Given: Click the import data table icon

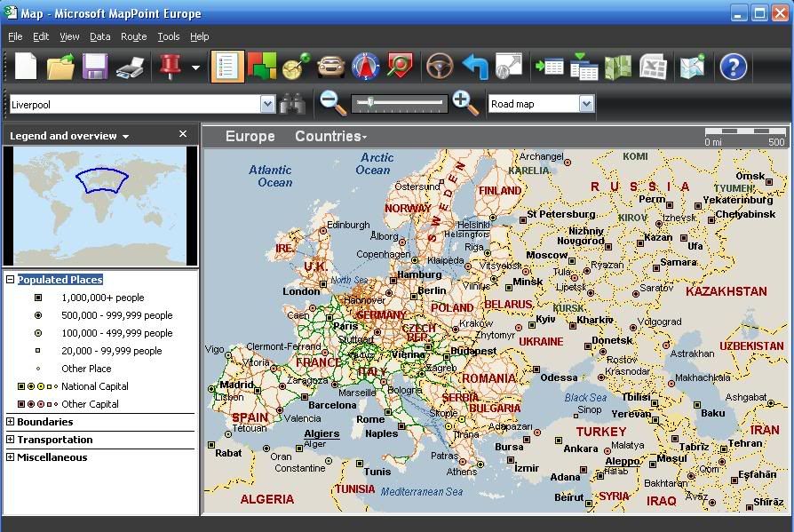Looking at the screenshot, I should 550,67.
